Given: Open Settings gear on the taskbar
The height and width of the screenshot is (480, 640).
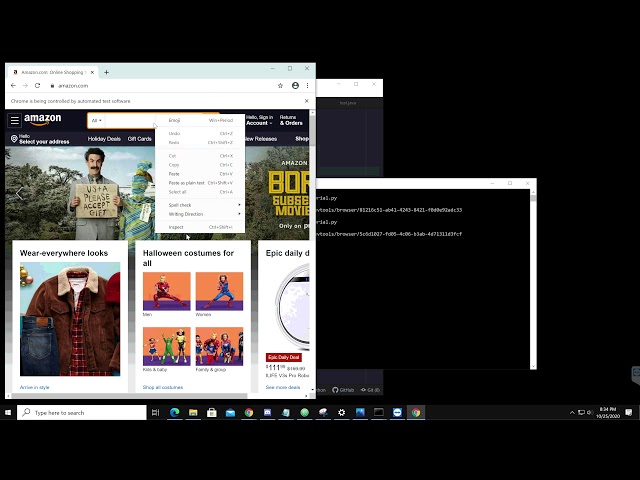Looking at the screenshot, I should tap(342, 413).
